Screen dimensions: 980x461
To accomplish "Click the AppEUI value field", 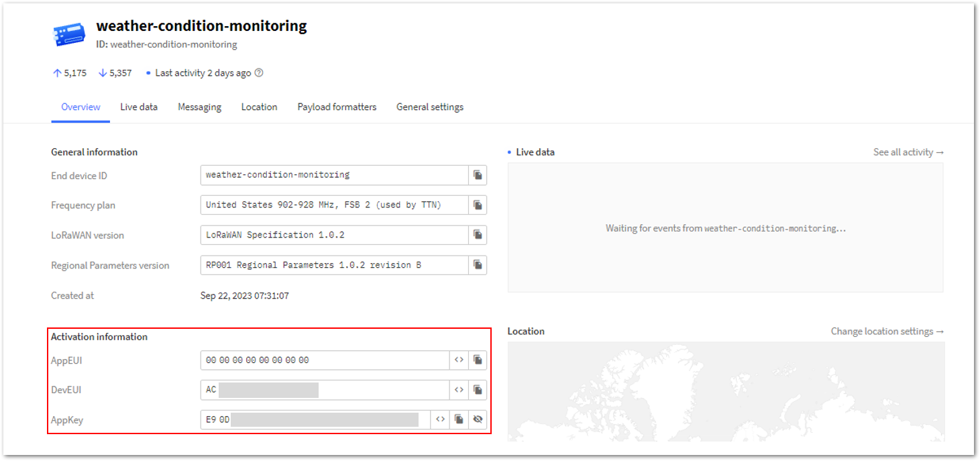I will [325, 360].
